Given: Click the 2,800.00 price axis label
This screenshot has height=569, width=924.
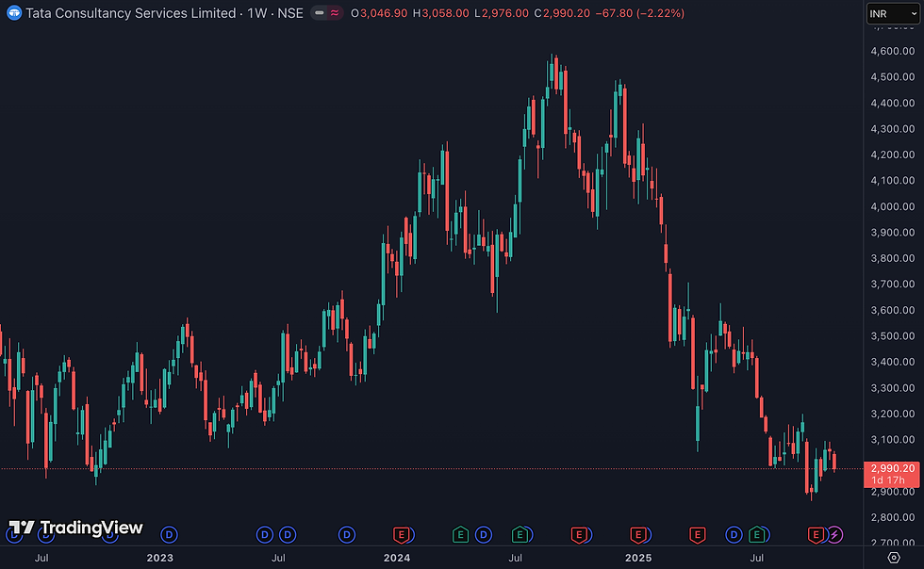Looking at the screenshot, I should pos(893,518).
